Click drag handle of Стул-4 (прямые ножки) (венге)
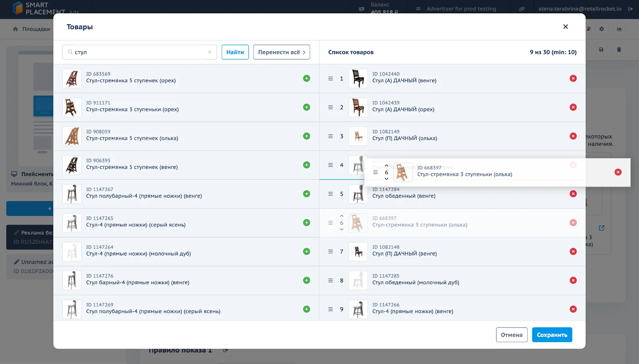Viewport: 639px width, 364px height. 331,309
